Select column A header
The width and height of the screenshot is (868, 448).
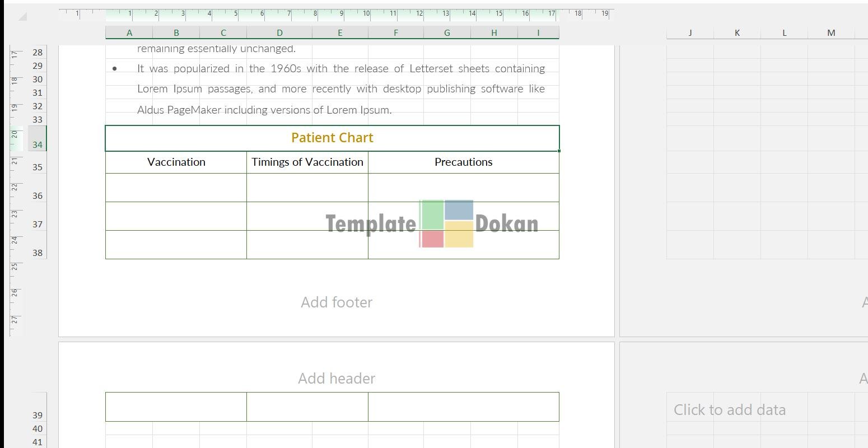tap(129, 33)
